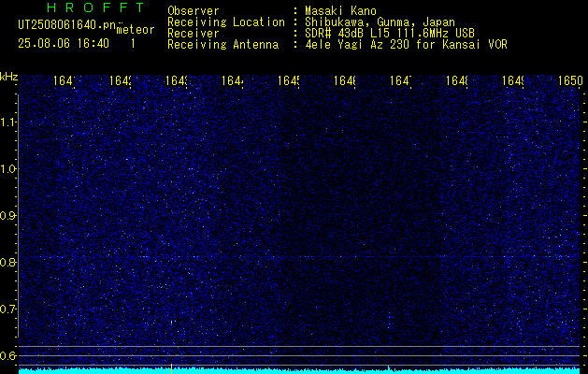This screenshot has width=588, height=374.
Task: Click the kHz axis unit label
Action: tap(9, 77)
